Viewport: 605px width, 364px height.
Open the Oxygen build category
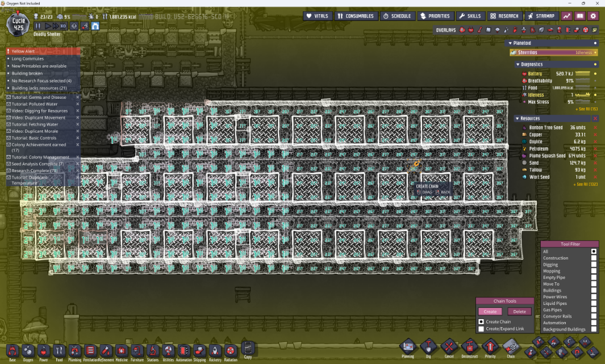tap(28, 352)
